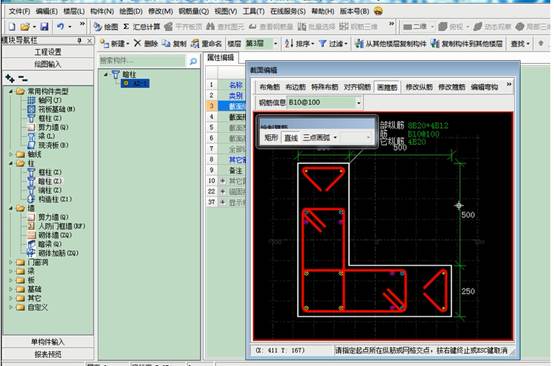Click the undo arrow icon
This screenshot has width=554, height=366.
[60, 26]
